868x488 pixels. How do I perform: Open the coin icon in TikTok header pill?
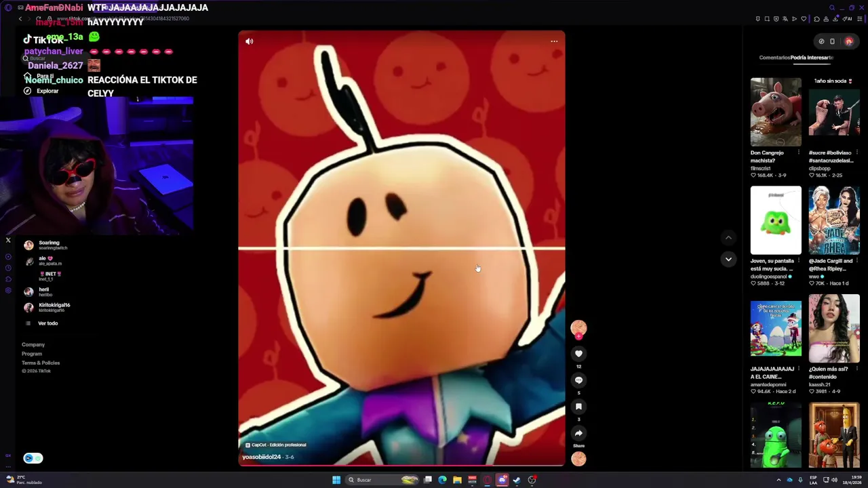click(x=821, y=41)
